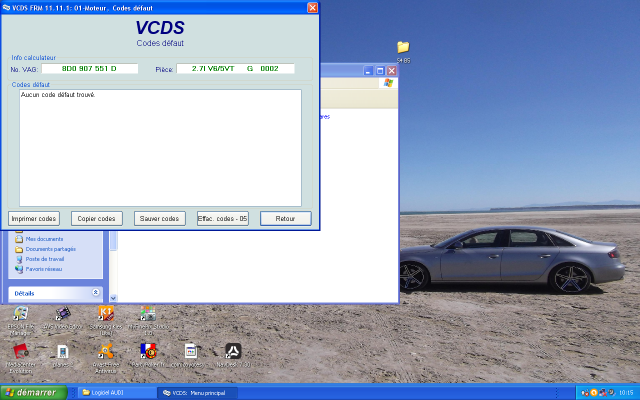Save codes with Sauver codes button
The height and width of the screenshot is (400, 640).
160,218
